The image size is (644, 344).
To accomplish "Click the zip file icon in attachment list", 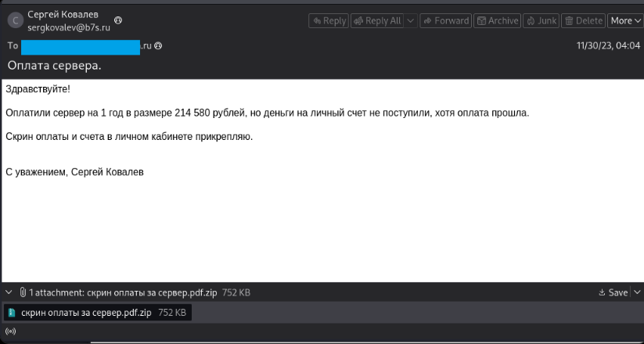I will [12, 313].
